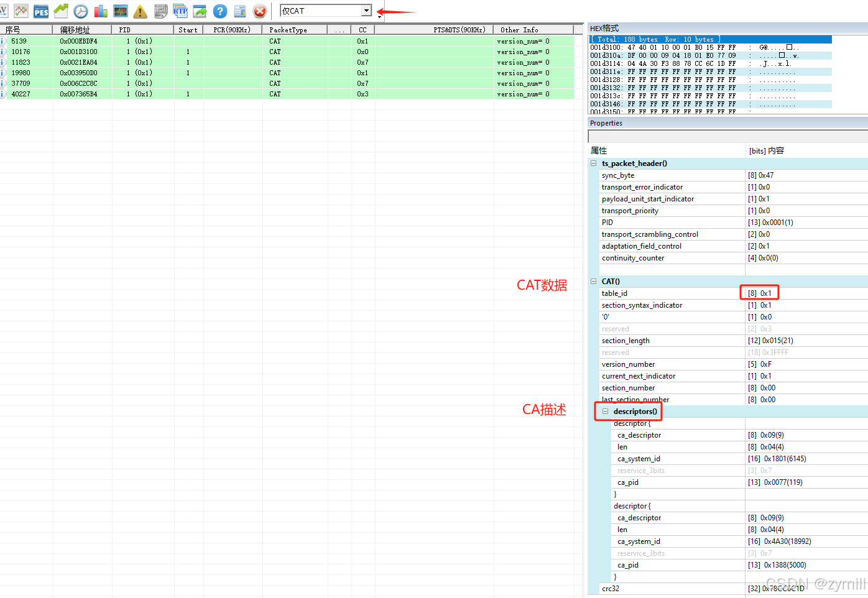Screen dimensions: 868x598
Task: Select packet row 10176
Action: pyautogui.click(x=287, y=52)
